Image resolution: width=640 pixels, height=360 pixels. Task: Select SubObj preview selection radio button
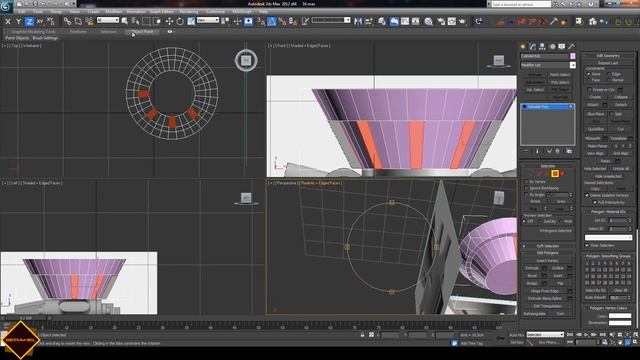coord(540,221)
